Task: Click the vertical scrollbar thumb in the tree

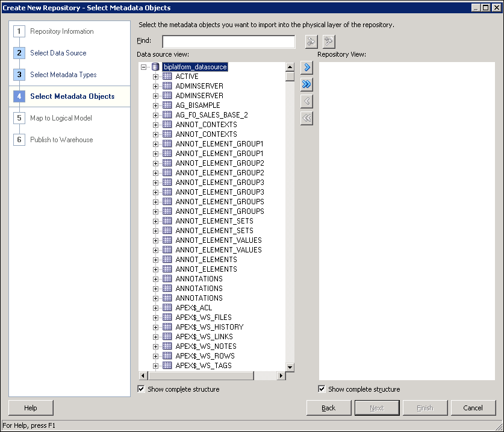Action: click(290, 77)
